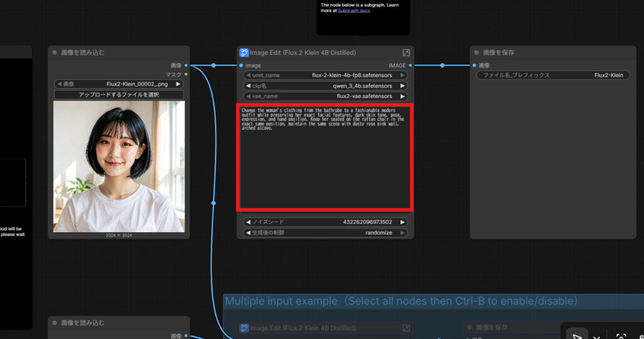Viewport: 644px width, 339px height.
Task: Open the Image Edit subgraph via expand icon
Action: pos(406,53)
